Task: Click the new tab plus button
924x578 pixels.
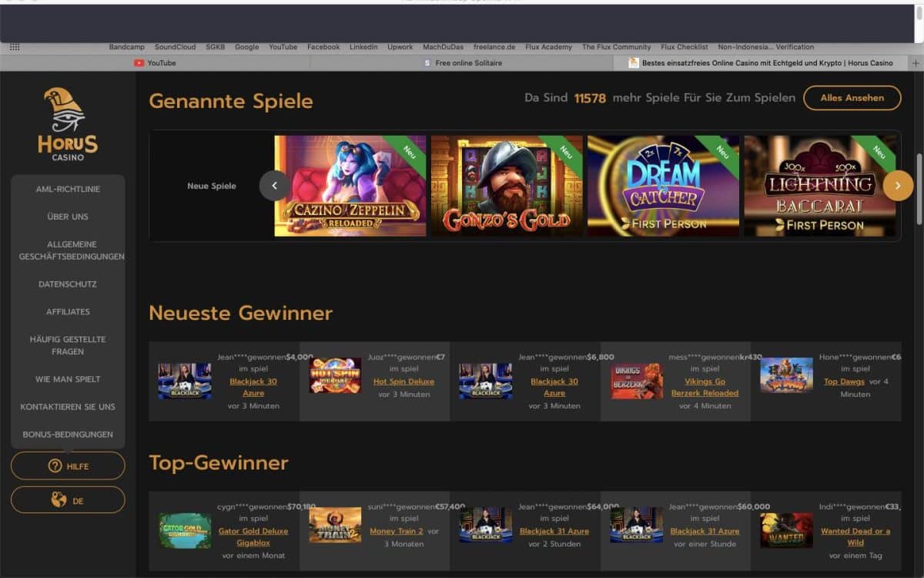Action: [915, 63]
